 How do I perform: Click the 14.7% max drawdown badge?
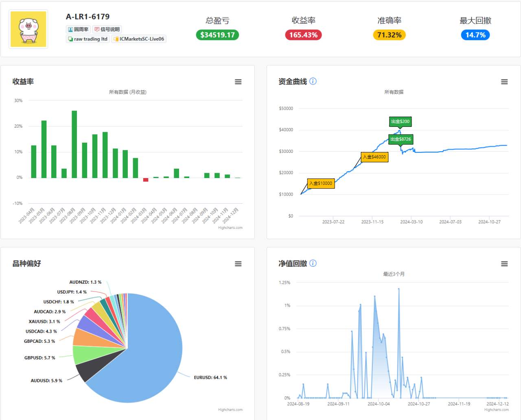475,35
